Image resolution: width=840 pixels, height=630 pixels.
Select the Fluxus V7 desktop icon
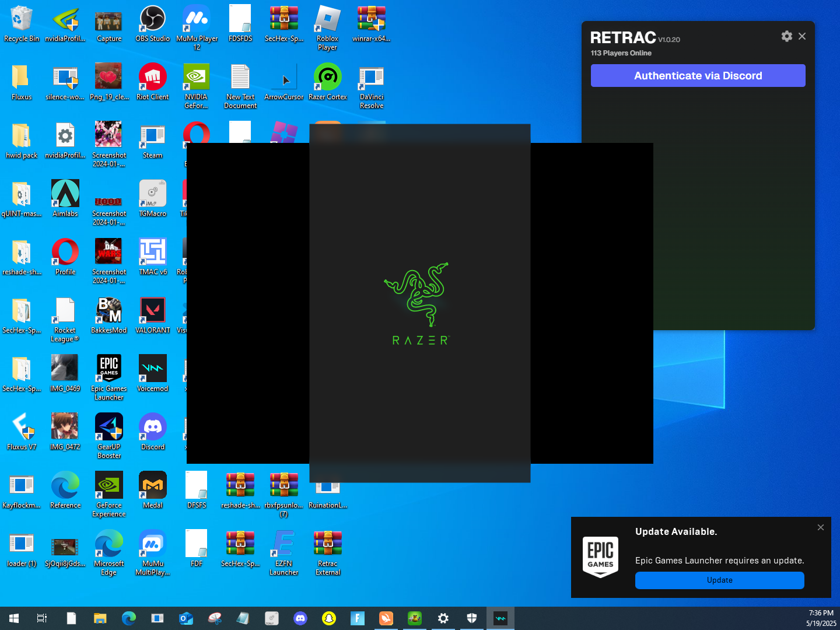[x=22, y=432]
